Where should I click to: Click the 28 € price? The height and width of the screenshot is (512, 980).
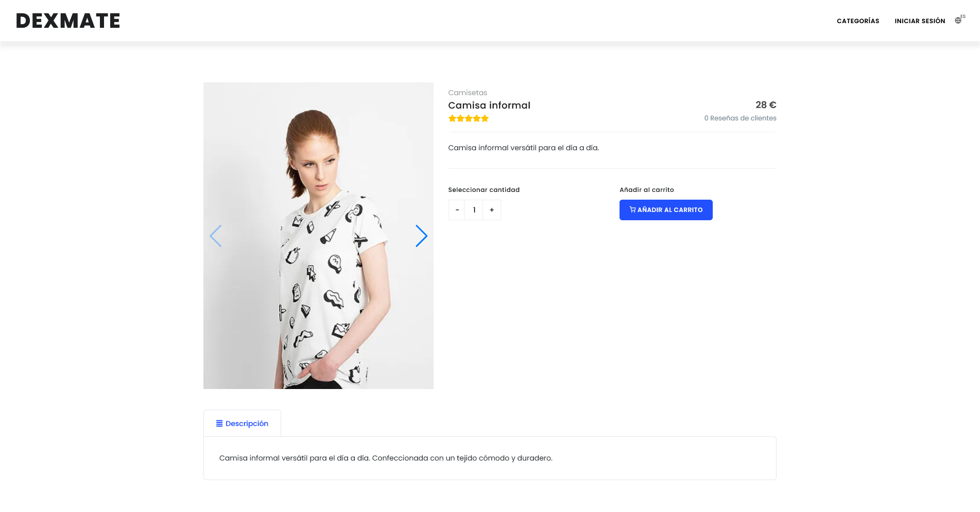click(x=766, y=105)
